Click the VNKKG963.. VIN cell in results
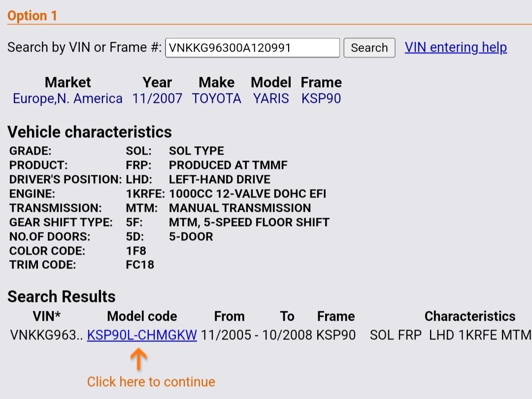 [46, 335]
